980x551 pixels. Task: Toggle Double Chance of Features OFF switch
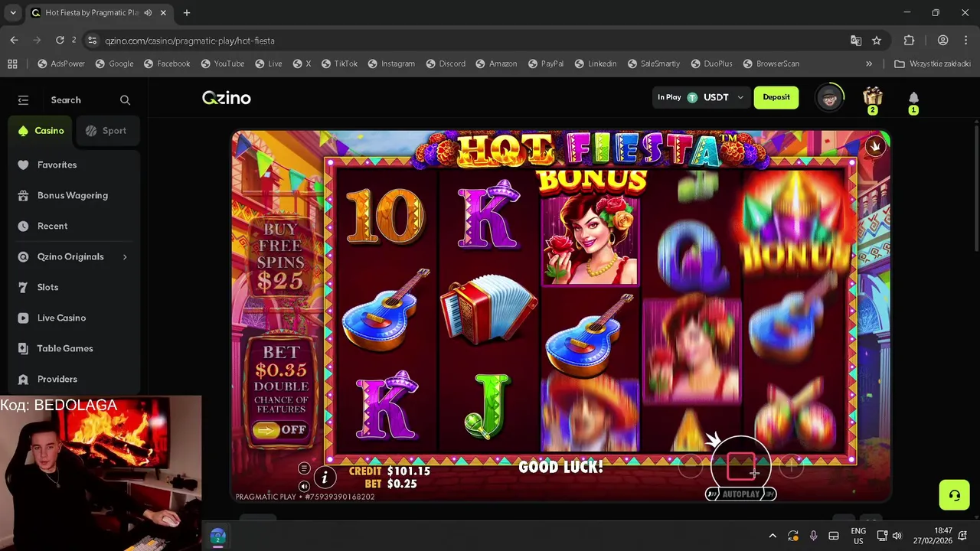pos(280,430)
